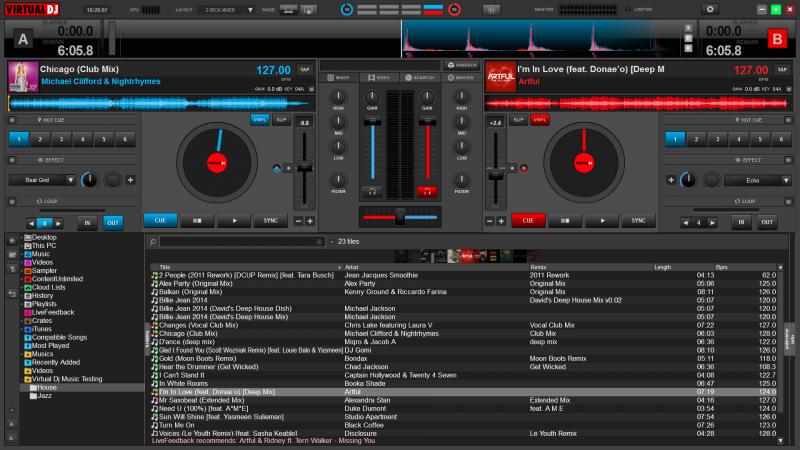Trigger hot cue 3 on deck A
Viewport: 800px width, 450px height.
[61, 139]
